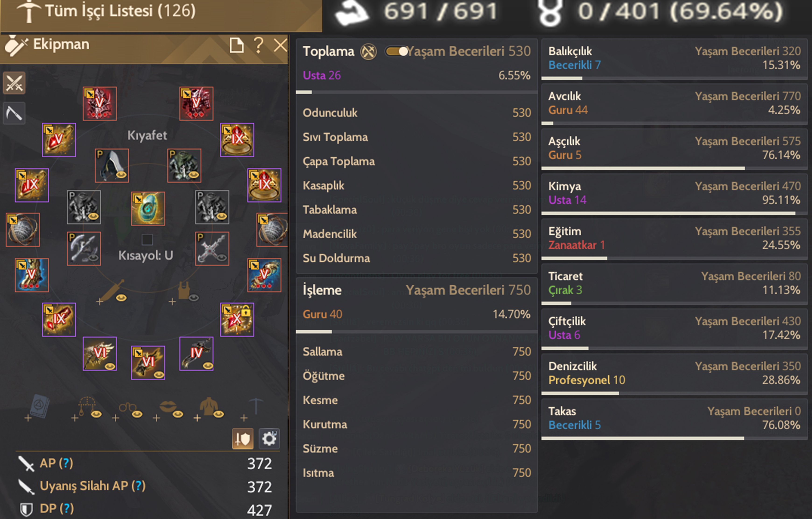Toggle the checkbox above Kısayol: U
The height and width of the screenshot is (519, 812).
[x=147, y=240]
